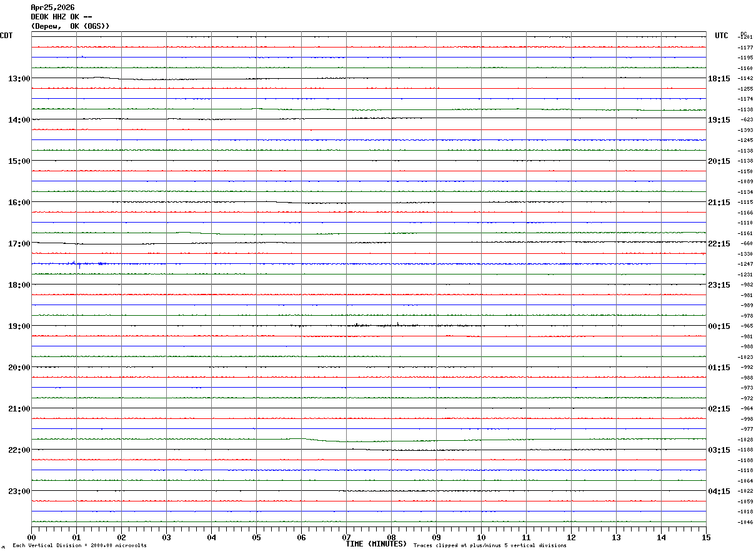The image size is (756, 554).
Task: Click the '03' minute tick label
Action: 166,537
